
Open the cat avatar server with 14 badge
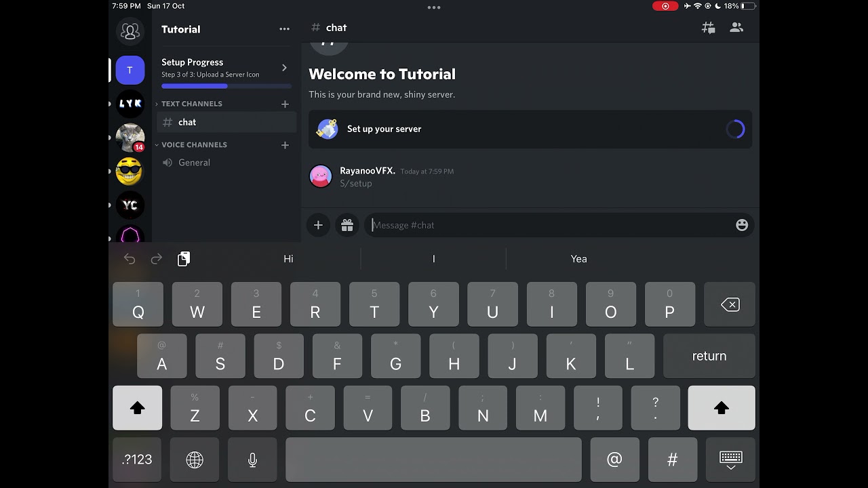[x=130, y=138]
